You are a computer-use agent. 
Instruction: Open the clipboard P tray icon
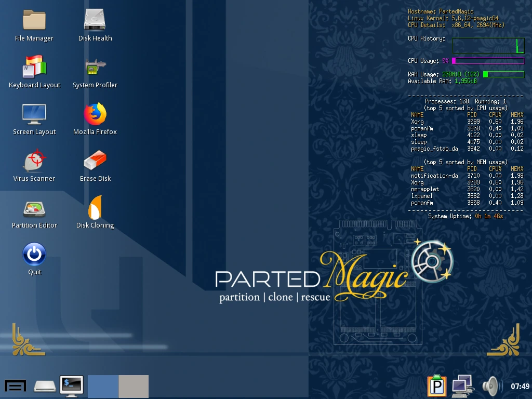436,386
